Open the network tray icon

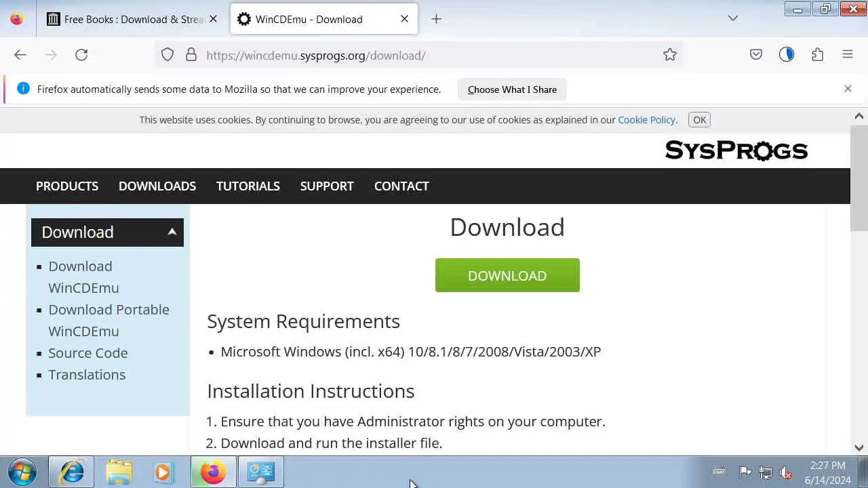pos(765,472)
